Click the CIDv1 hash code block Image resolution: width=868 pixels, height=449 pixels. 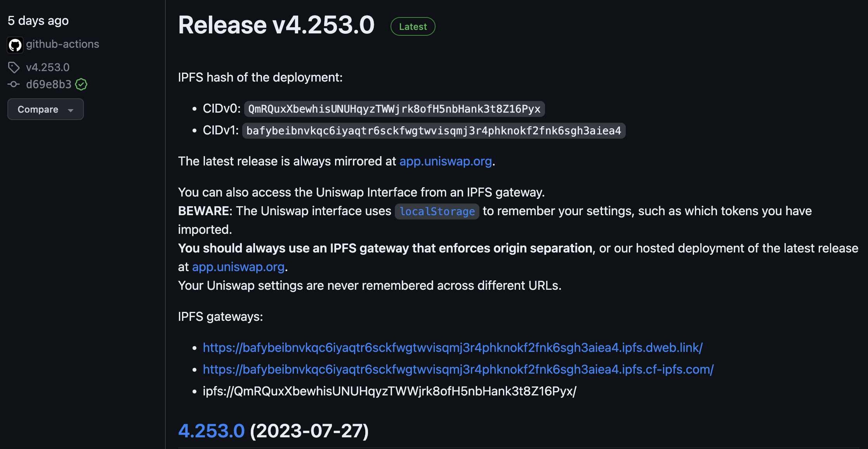coord(434,131)
